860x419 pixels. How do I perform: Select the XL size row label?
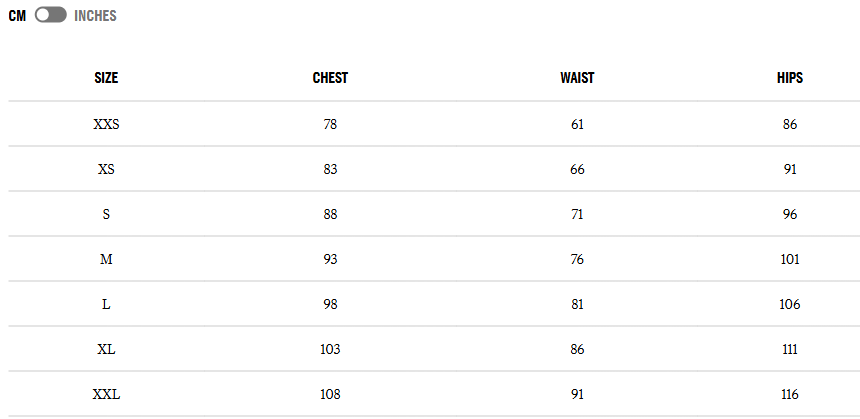106,350
